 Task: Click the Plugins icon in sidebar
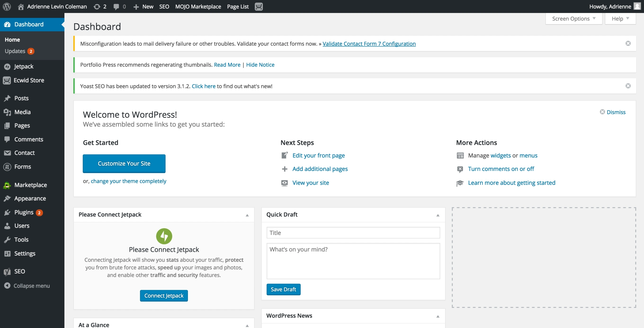point(8,212)
